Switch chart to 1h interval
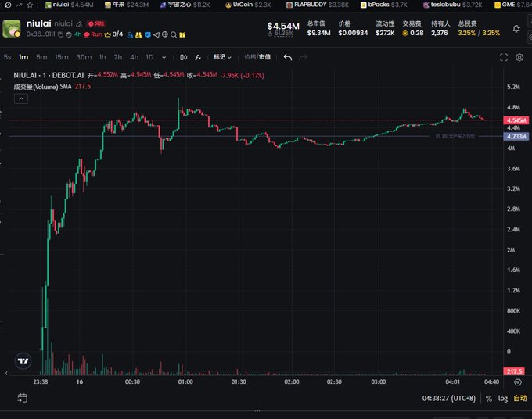Screen dimensions: 532x419 point(102,57)
